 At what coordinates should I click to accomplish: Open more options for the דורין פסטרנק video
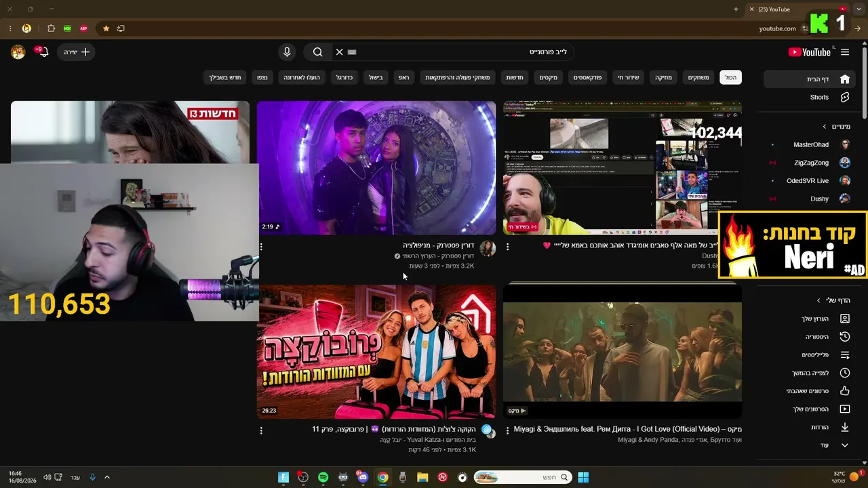[261, 247]
